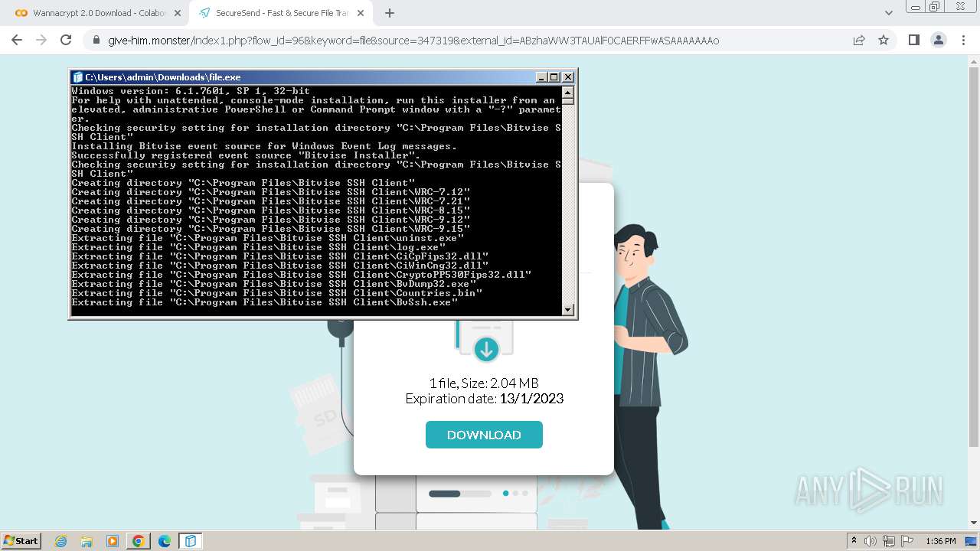Click the '1 file, Size: 2.04 MB' text
This screenshot has width=980, height=551.
(484, 383)
